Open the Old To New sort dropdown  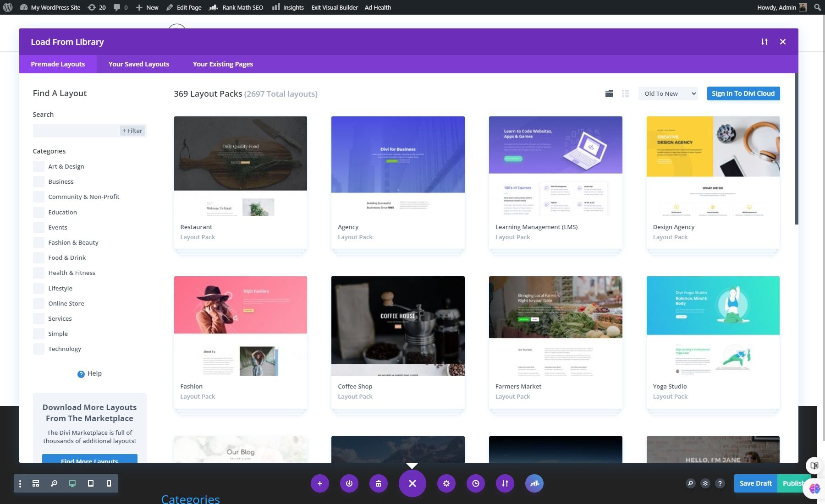point(667,93)
